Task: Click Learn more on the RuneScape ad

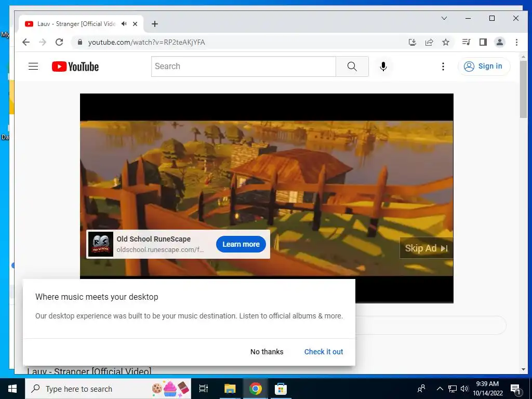Action: pyautogui.click(x=241, y=244)
